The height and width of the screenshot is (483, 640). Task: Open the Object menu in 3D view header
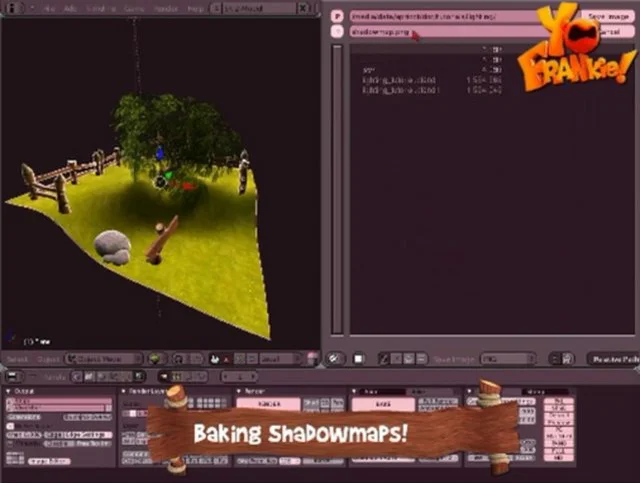pyautogui.click(x=48, y=359)
